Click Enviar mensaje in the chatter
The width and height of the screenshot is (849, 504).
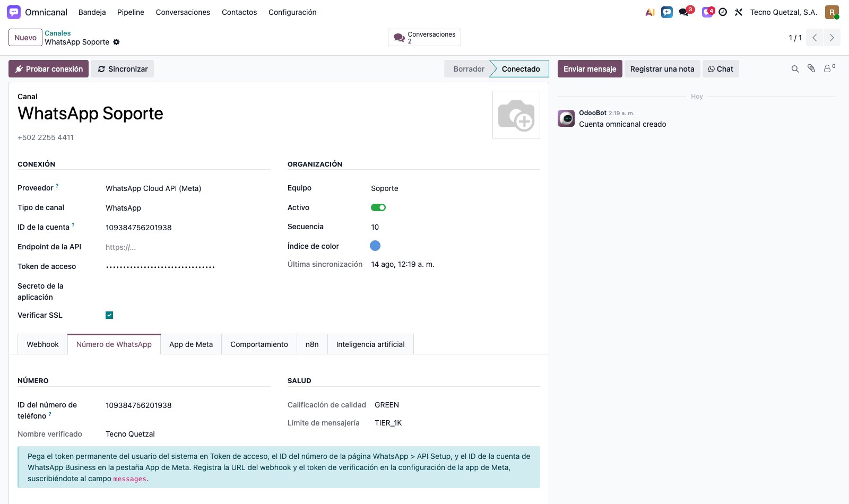tap(590, 69)
